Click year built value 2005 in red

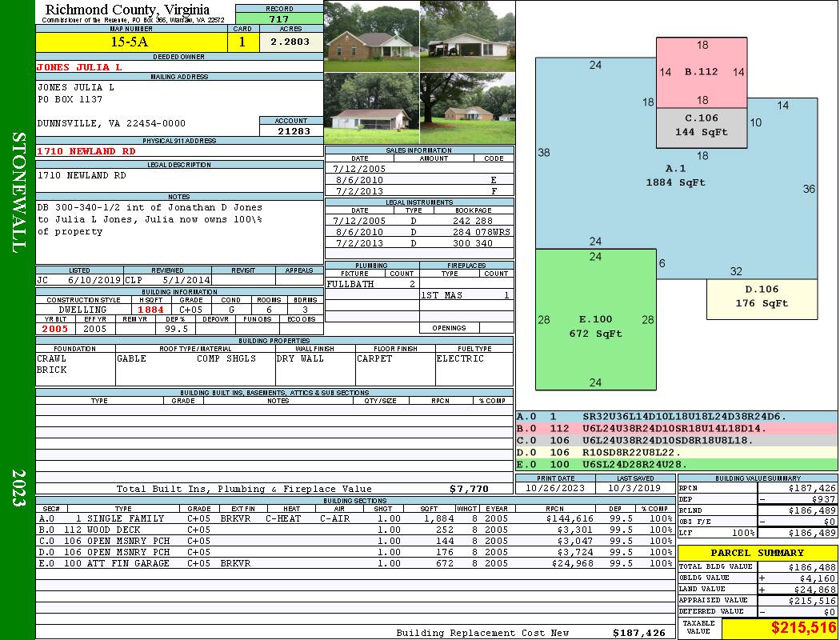click(x=55, y=329)
